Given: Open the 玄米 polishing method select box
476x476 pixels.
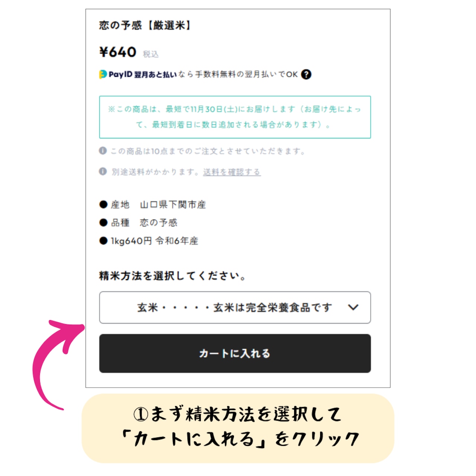Looking at the screenshot, I should pos(235,308).
